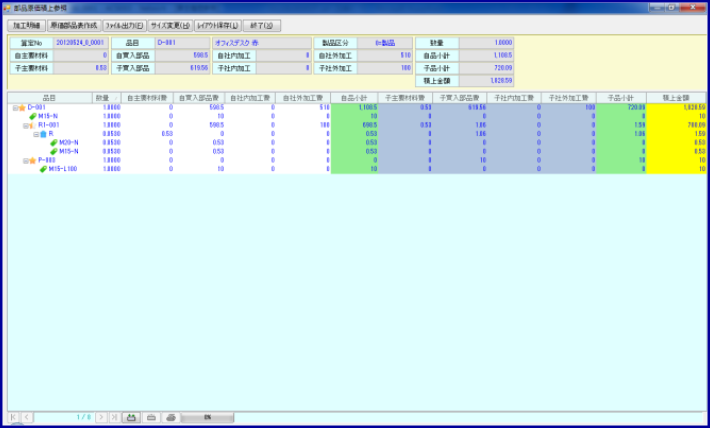This screenshot has width=710, height=428.
Task: Click the 自社外加工費 column header
Action: click(303, 98)
